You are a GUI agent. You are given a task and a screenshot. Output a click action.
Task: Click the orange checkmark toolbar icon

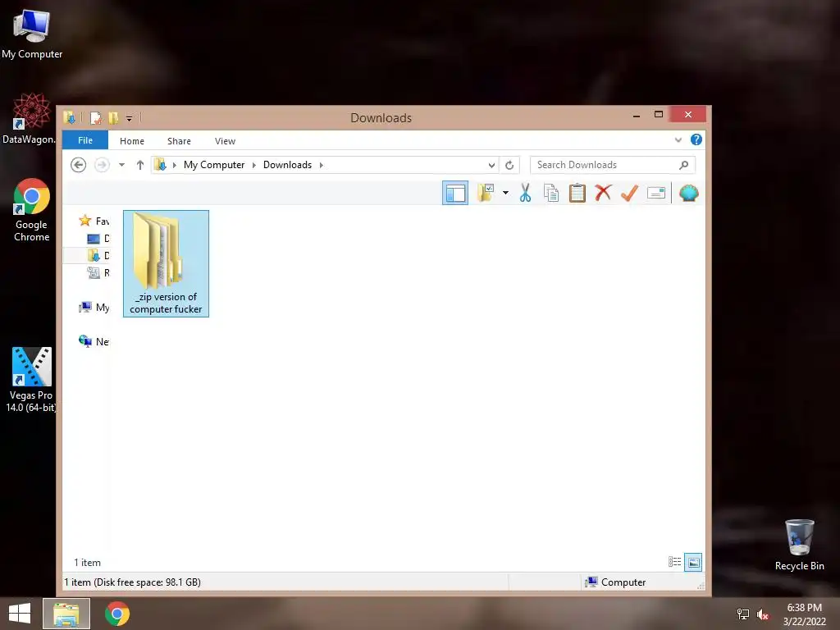(x=629, y=193)
